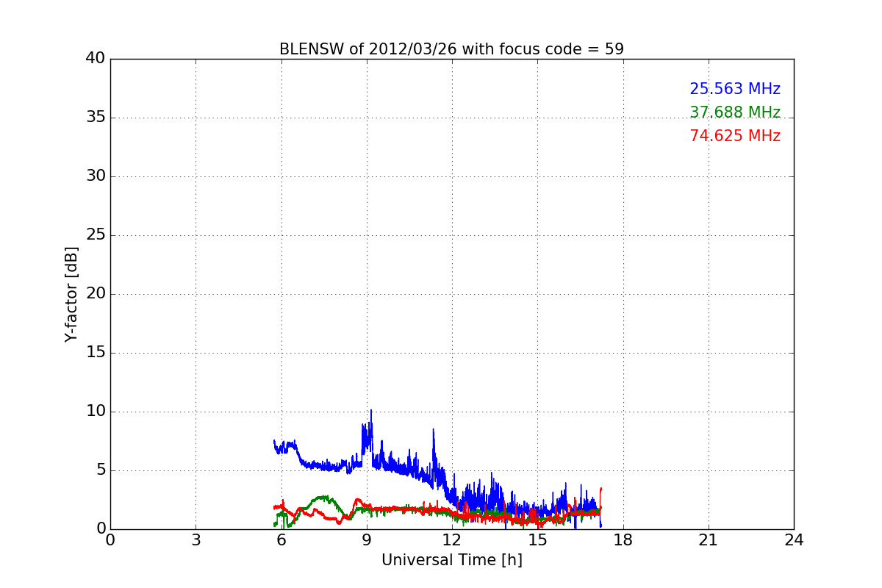Select the green '37.688 MHz' legend label
The width and height of the screenshot is (882, 588).
pyautogui.click(x=735, y=112)
